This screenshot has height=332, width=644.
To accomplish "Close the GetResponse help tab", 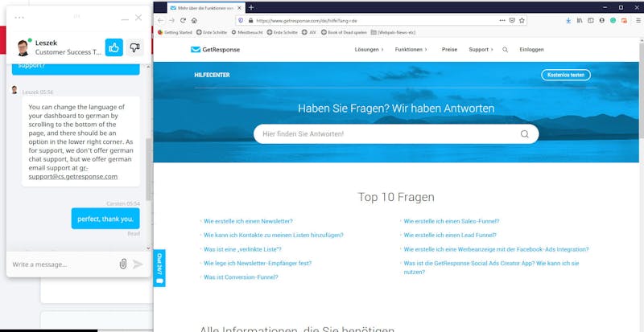I will 239,8.
